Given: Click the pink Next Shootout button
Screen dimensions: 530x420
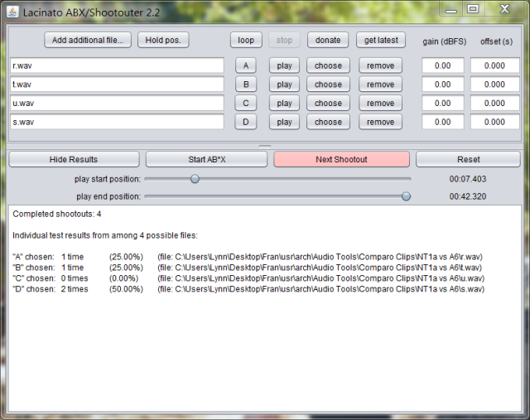Looking at the screenshot, I should (341, 159).
